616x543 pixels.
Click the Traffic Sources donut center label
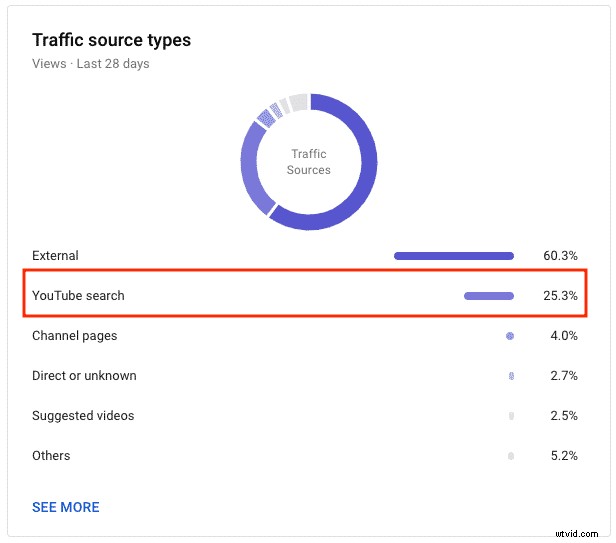309,162
